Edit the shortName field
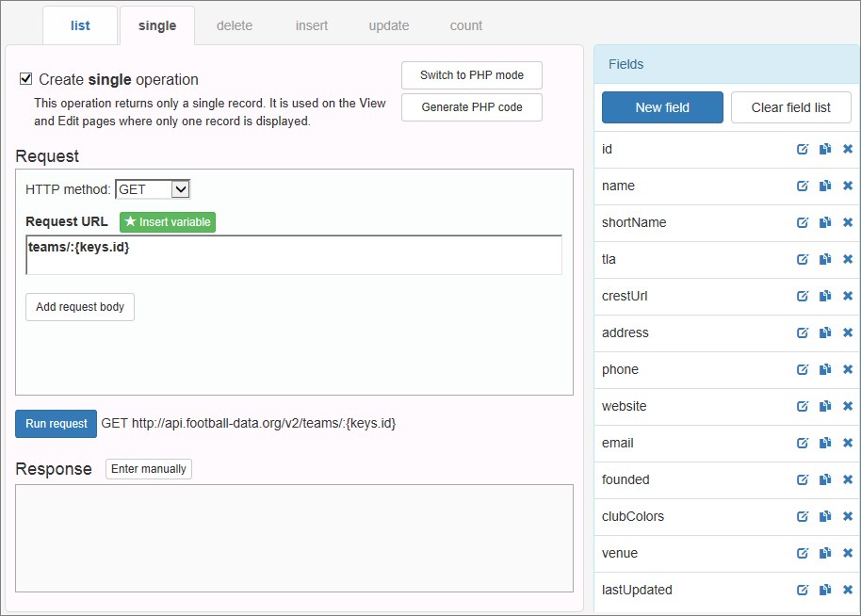The width and height of the screenshot is (861, 616). click(803, 222)
